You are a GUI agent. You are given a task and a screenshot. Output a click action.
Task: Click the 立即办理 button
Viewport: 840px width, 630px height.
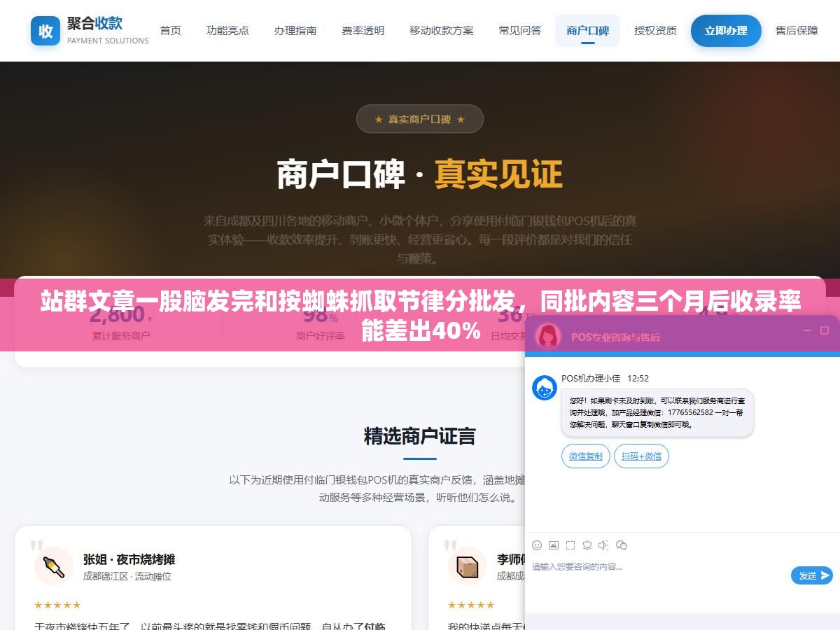click(726, 31)
